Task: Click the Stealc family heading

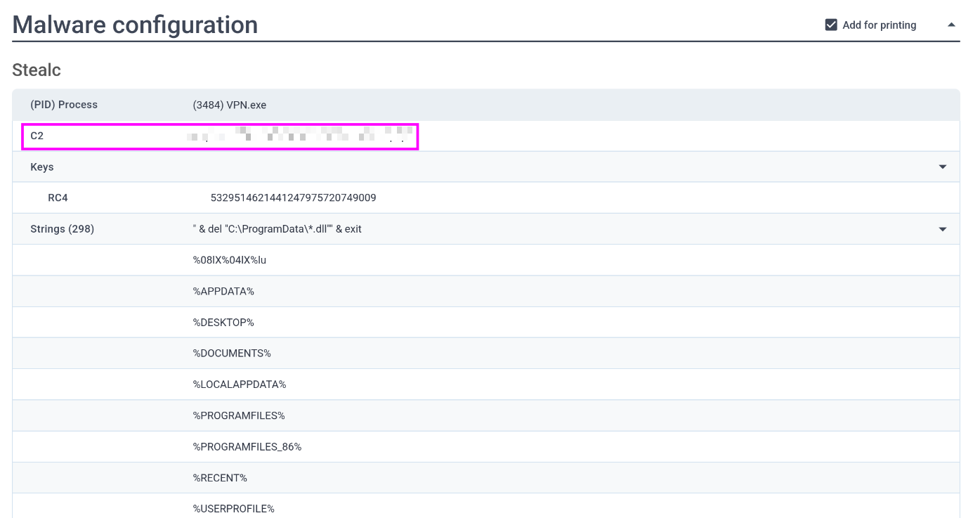Action: click(x=37, y=70)
